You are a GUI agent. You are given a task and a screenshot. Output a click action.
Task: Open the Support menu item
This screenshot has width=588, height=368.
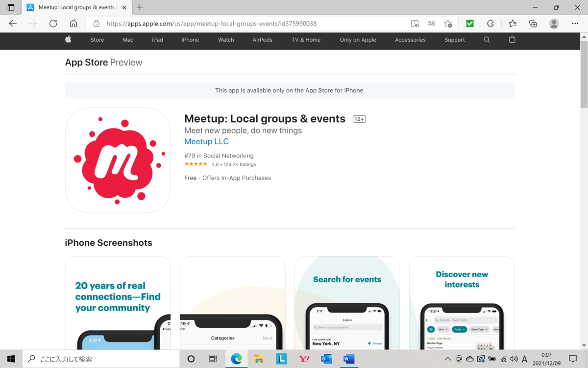(x=455, y=40)
